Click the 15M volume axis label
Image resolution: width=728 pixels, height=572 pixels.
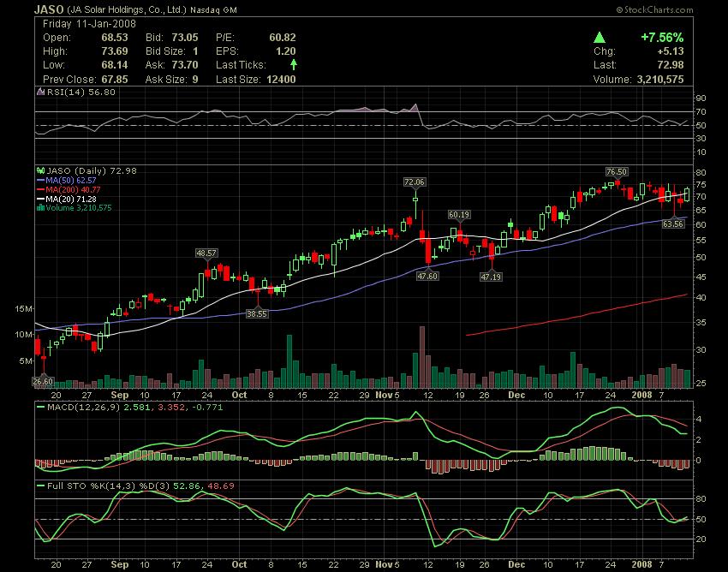24,309
